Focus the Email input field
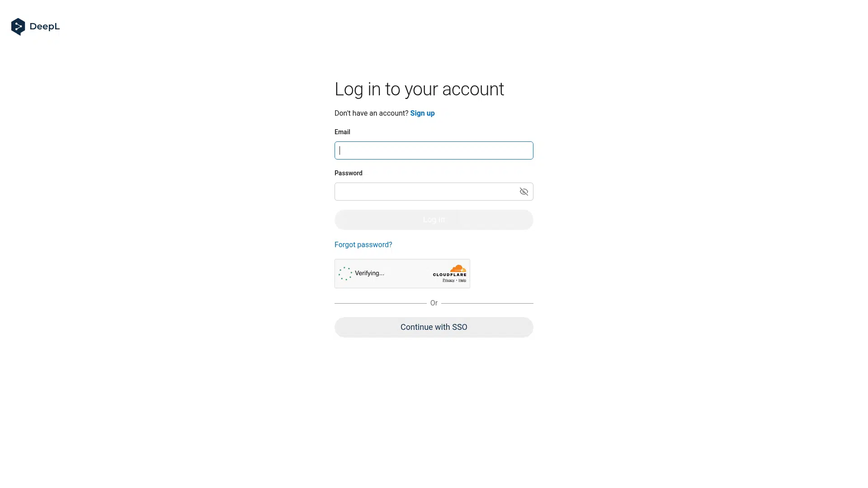This screenshot has width=868, height=488. tap(434, 150)
